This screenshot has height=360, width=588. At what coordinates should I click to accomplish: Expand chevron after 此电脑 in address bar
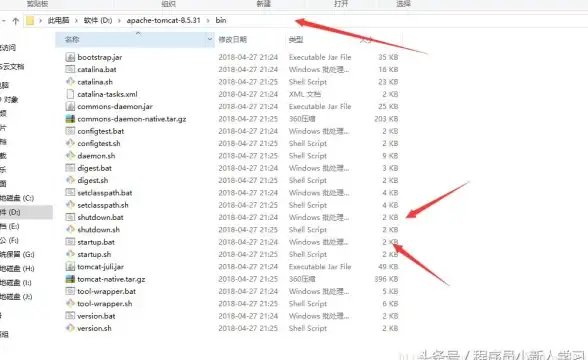pos(76,21)
